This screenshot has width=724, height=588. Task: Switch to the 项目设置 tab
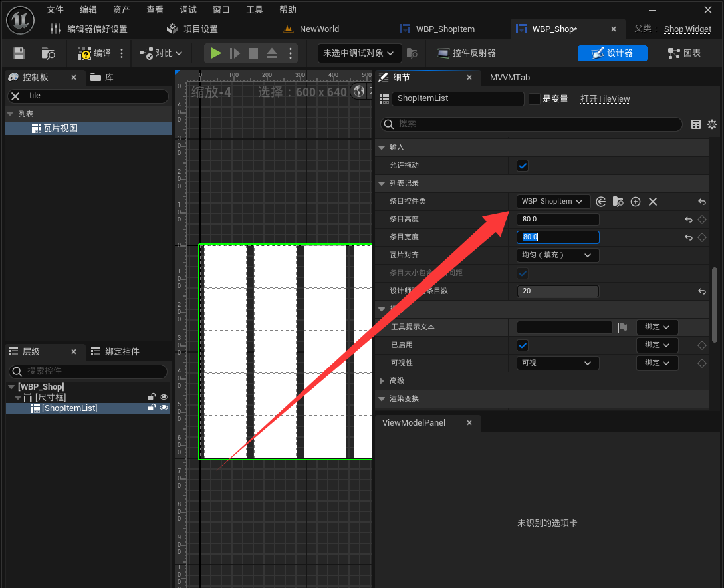192,29
